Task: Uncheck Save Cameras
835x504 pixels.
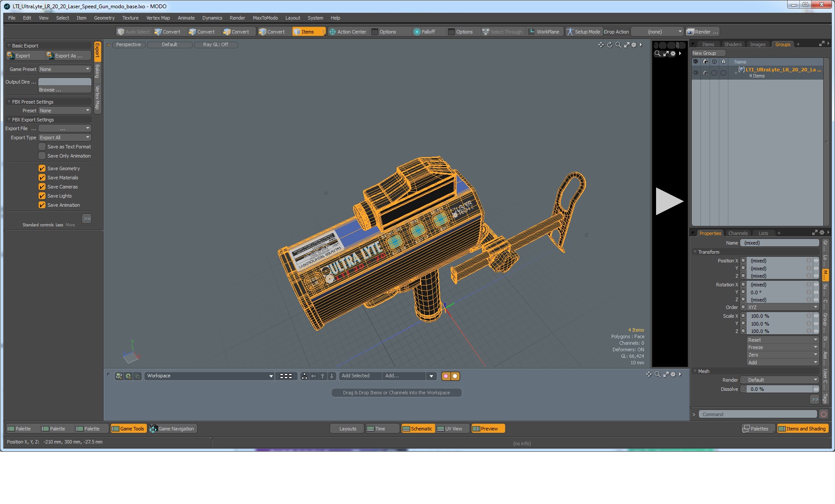Action: pyautogui.click(x=42, y=187)
